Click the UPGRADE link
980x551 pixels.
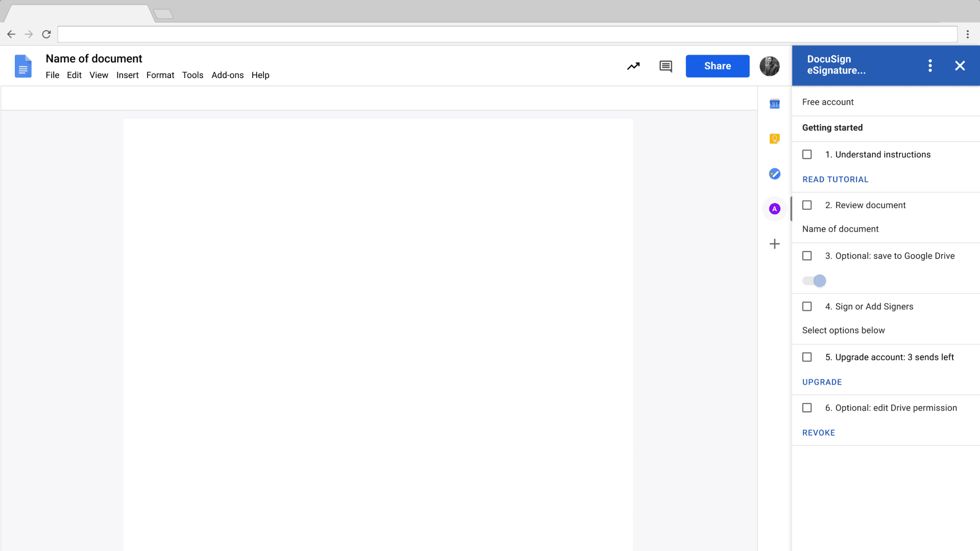(x=822, y=382)
